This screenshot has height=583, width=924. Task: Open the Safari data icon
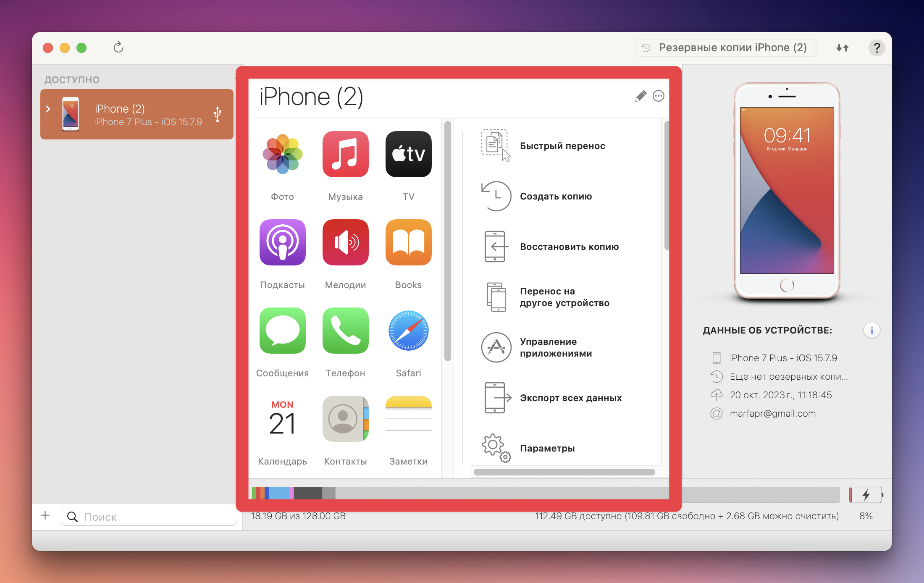point(408,331)
